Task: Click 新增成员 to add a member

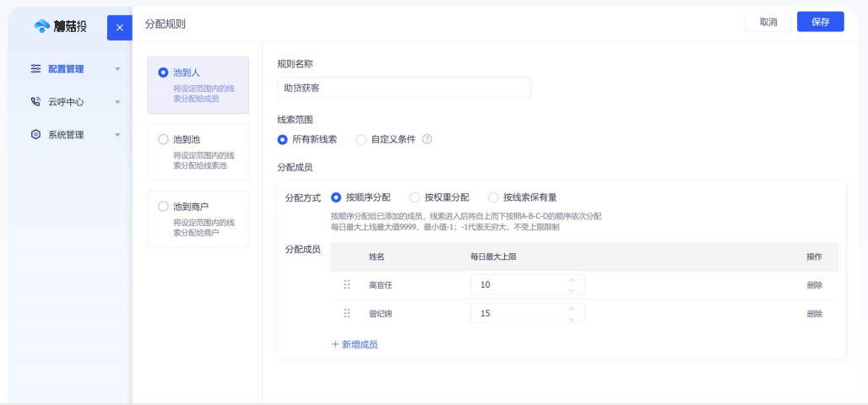Action: (x=355, y=344)
